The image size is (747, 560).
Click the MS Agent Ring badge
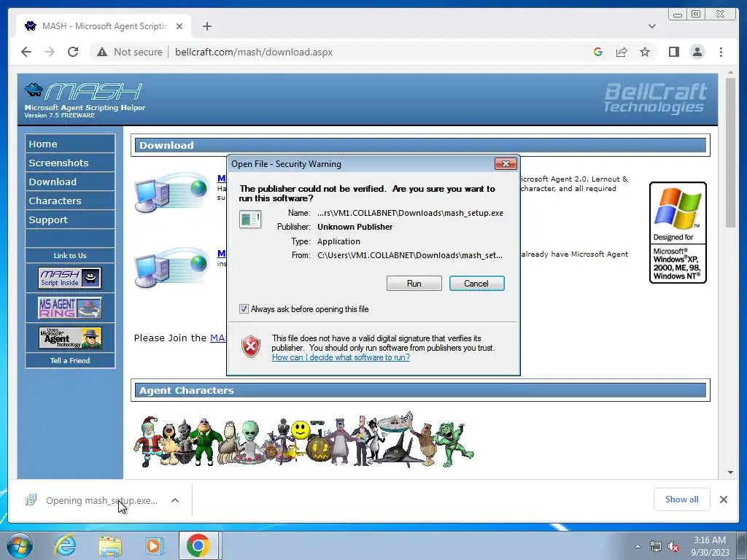(70, 308)
